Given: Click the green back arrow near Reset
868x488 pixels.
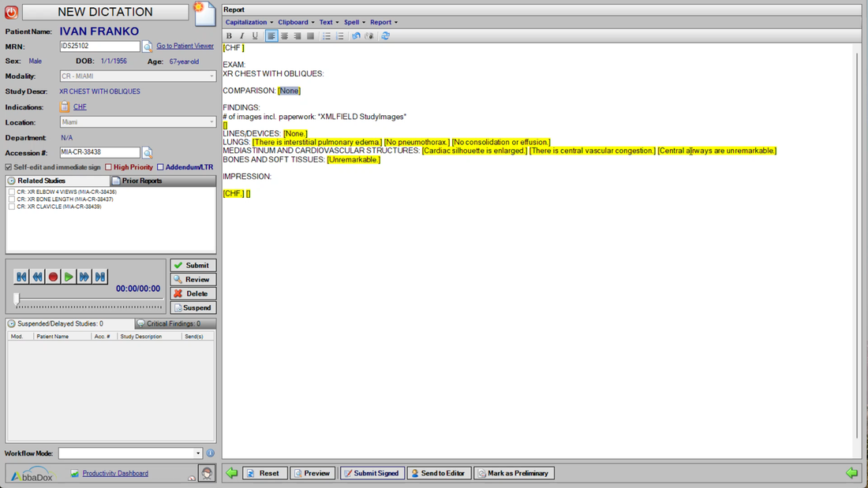Looking at the screenshot, I should pyautogui.click(x=231, y=473).
